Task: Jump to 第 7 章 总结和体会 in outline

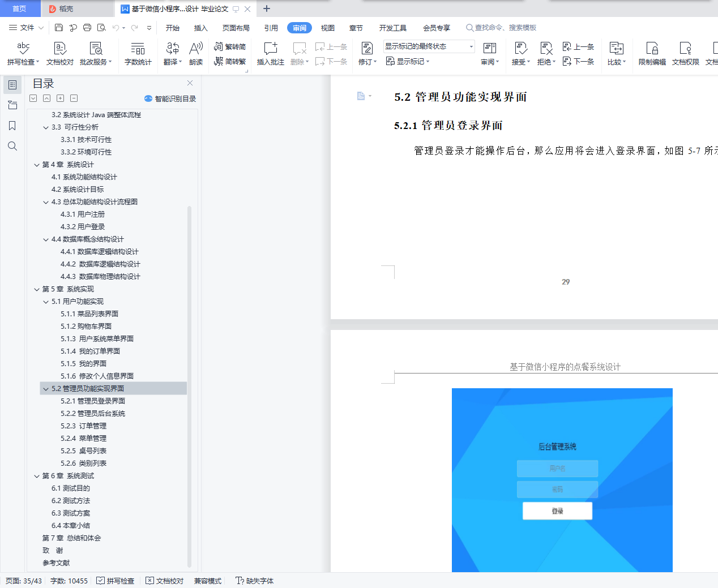Action: pyautogui.click(x=71, y=538)
